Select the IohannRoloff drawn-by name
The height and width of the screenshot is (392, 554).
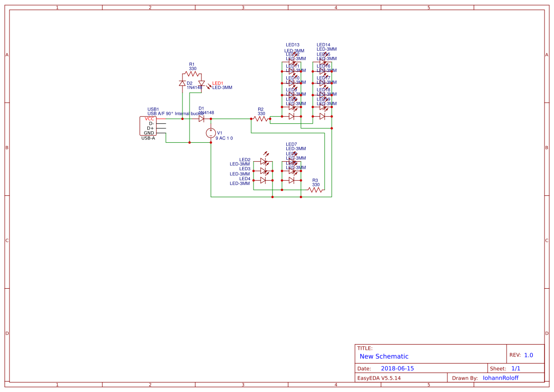500,378
